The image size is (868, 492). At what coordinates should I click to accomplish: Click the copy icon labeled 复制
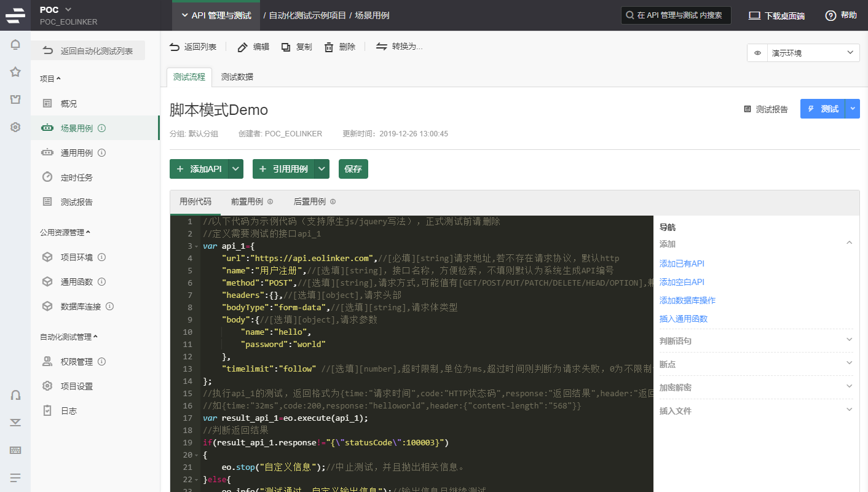pyautogui.click(x=286, y=47)
